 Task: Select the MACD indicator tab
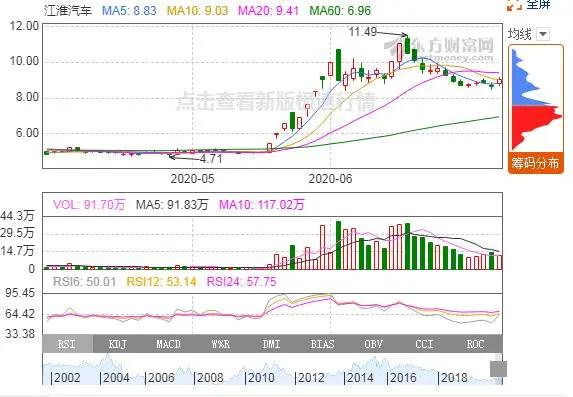[168, 344]
